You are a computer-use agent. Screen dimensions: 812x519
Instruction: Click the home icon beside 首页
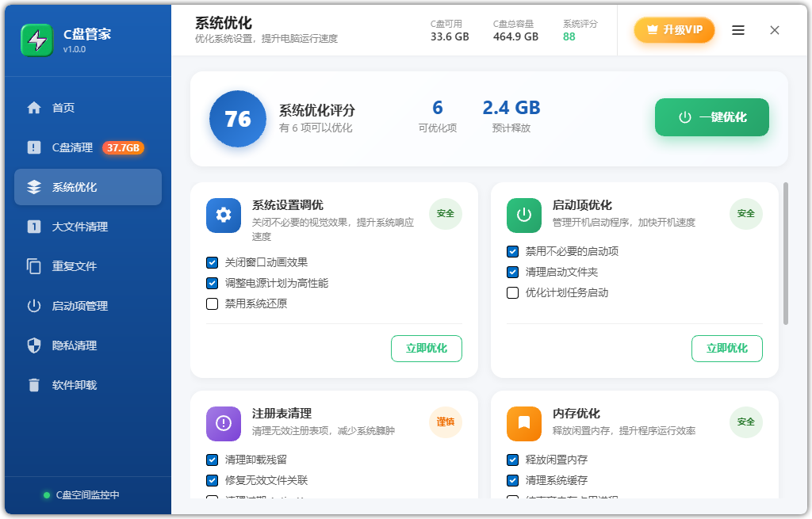(x=34, y=108)
